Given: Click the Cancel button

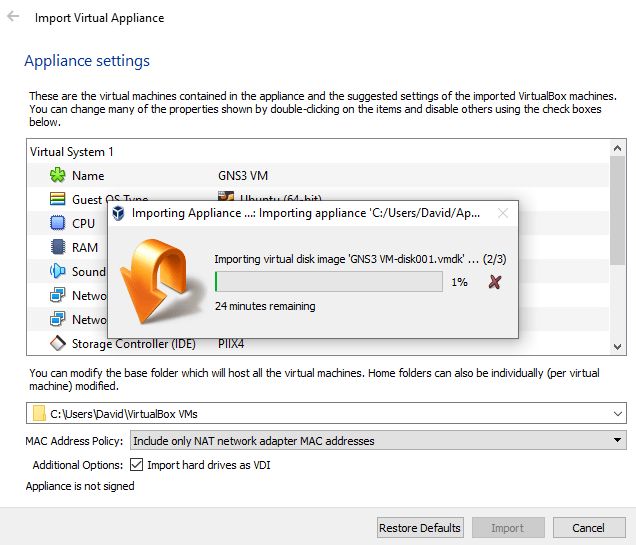Looking at the screenshot, I should (x=588, y=528).
